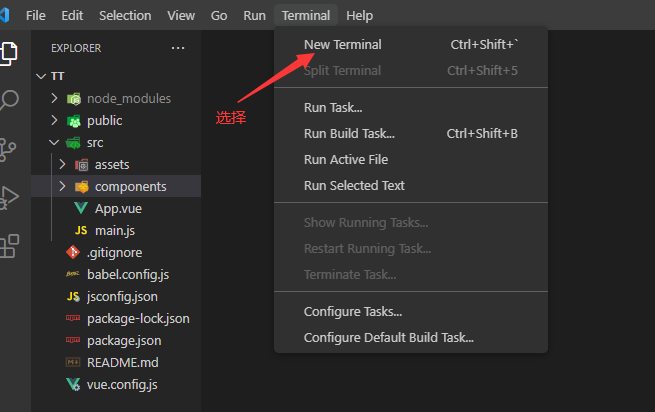Open the README.md file
Viewport: 655px width, 412px height.
tap(122, 362)
